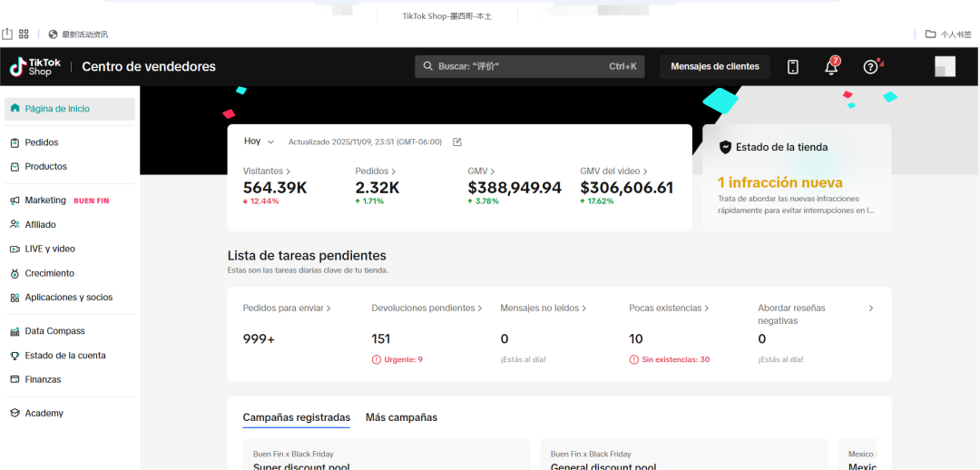The height and width of the screenshot is (470, 980).
Task: Click Abordar reseñas negativas task
Action: coord(792,314)
